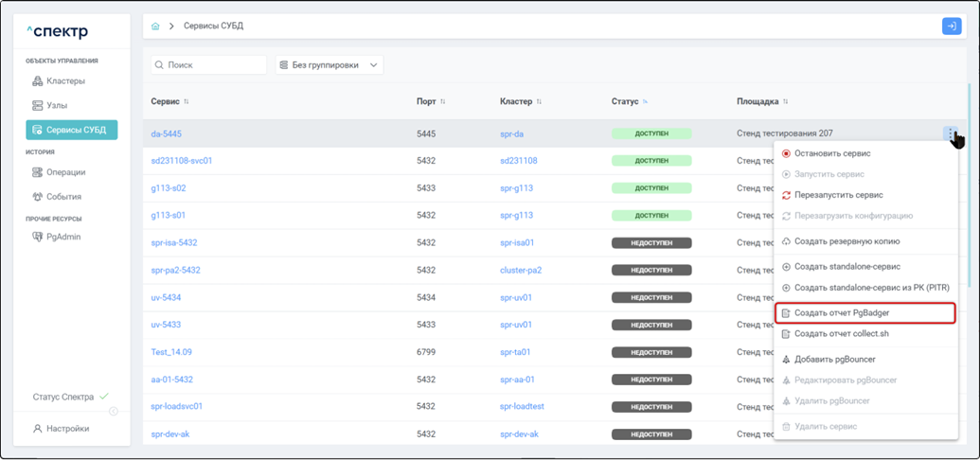980x460 pixels.
Task: Click the logout icon button top right
Action: pyautogui.click(x=951, y=27)
